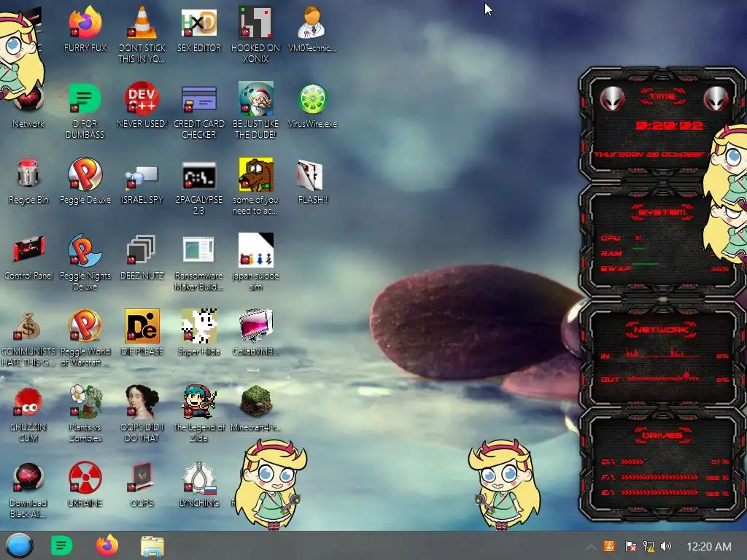Click the RAM usage bar in System widget
This screenshot has width=747, height=560.
click(x=639, y=249)
